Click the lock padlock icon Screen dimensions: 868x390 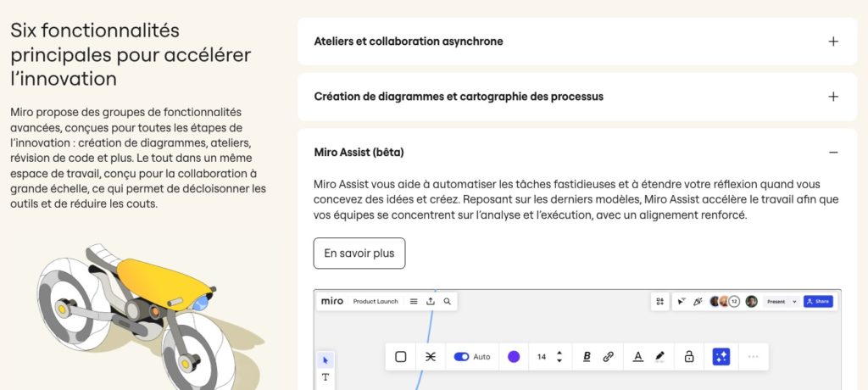[x=689, y=357]
